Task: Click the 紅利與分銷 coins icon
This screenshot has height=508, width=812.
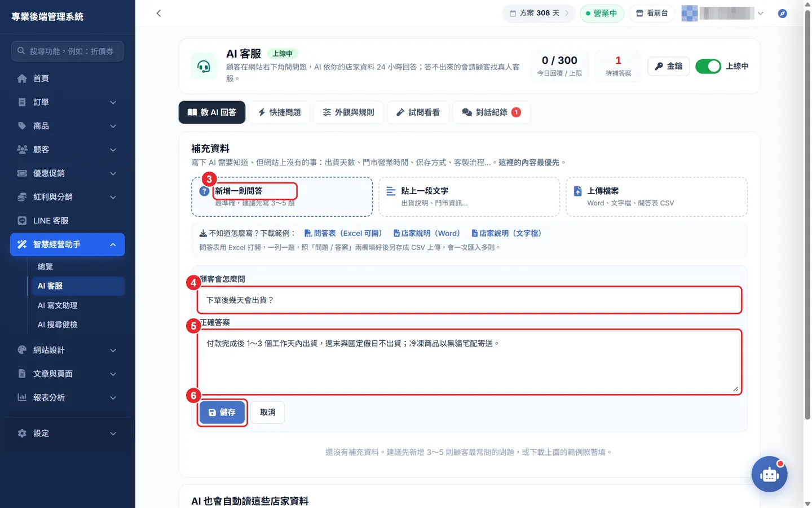Action: pyautogui.click(x=22, y=197)
